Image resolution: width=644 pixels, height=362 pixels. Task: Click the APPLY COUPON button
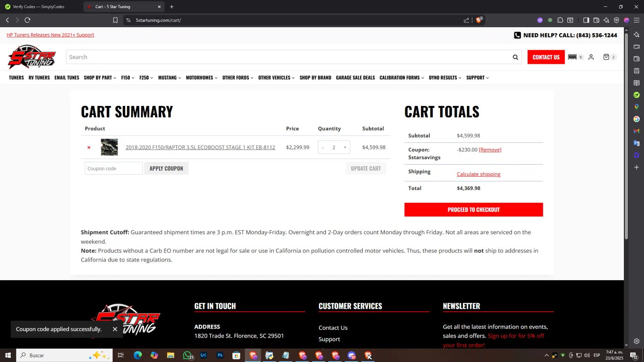tap(166, 168)
